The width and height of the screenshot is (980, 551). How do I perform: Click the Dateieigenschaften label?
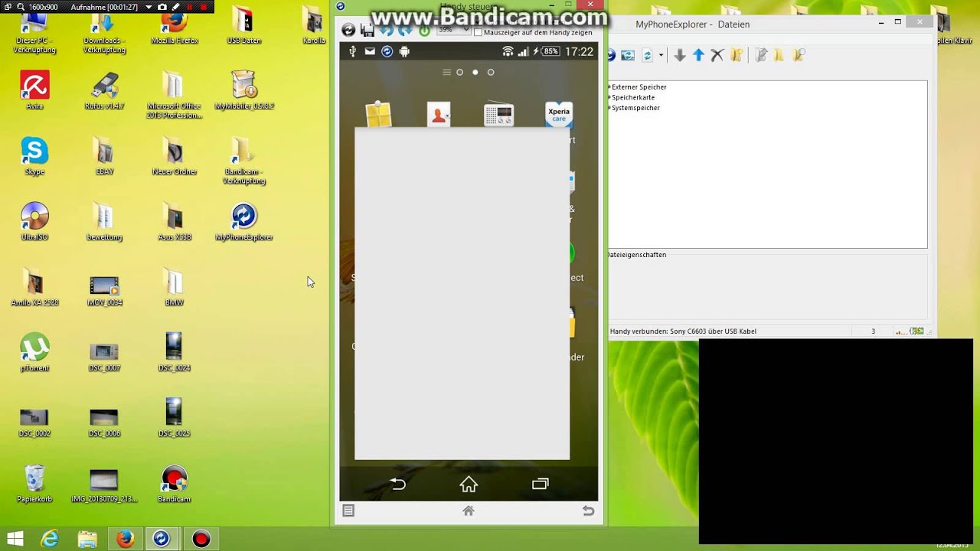pyautogui.click(x=637, y=255)
